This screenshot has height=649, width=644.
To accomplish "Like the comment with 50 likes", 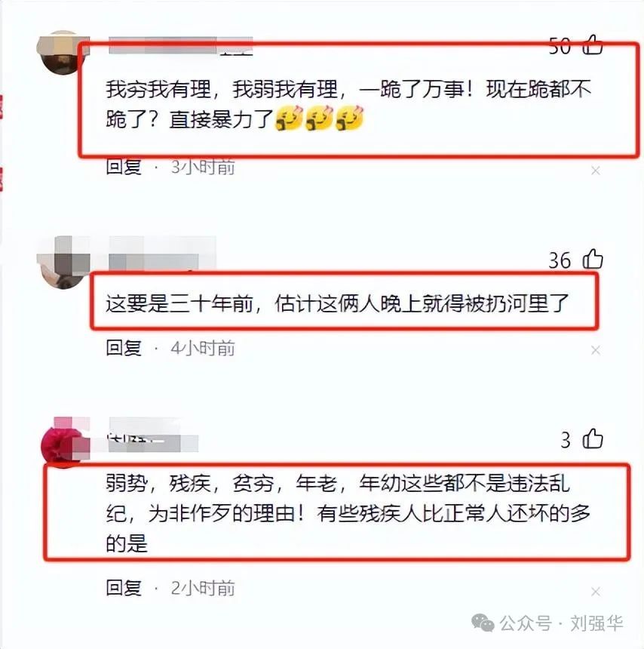I will tap(592, 45).
